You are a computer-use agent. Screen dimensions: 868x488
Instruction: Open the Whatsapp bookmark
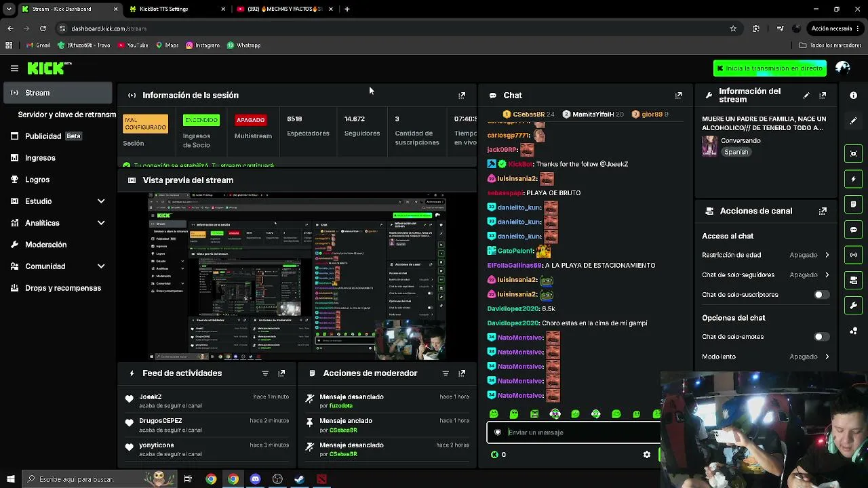[x=243, y=45]
